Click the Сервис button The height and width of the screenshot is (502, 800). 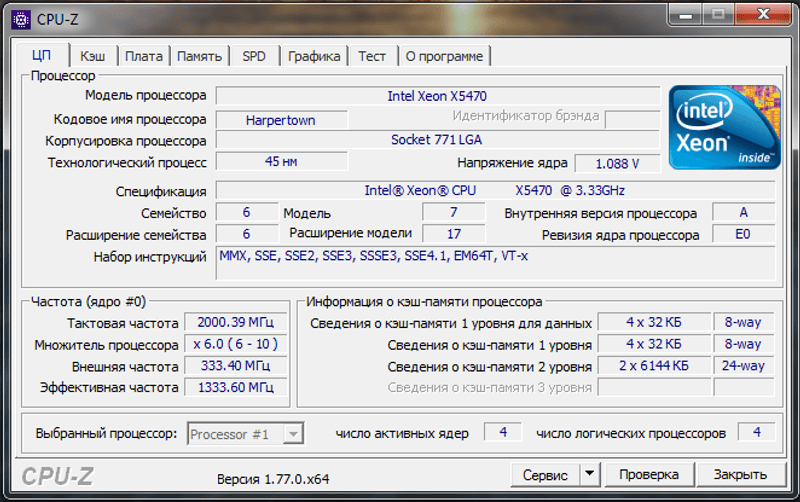coord(544,474)
